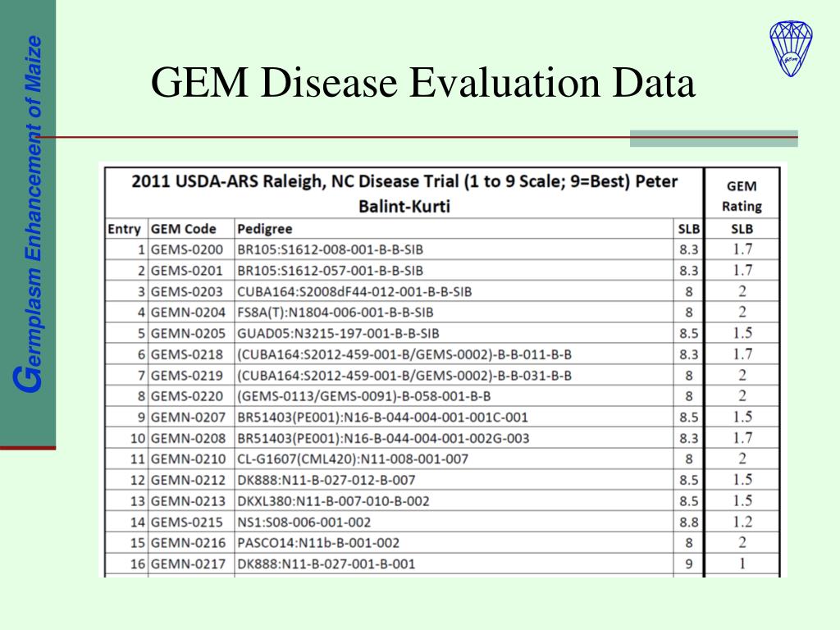Click pedigree PASCO14:N11b-B-001-002
This screenshot has width=840, height=630.
pos(318,543)
